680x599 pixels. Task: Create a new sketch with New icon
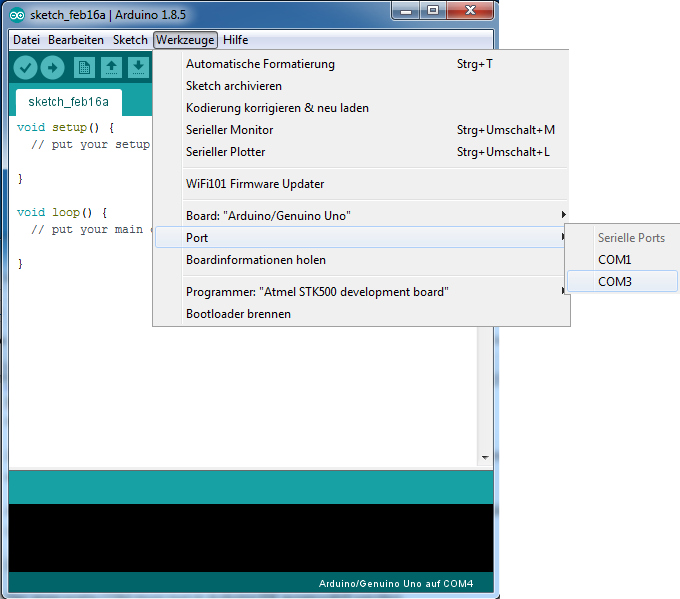point(85,67)
